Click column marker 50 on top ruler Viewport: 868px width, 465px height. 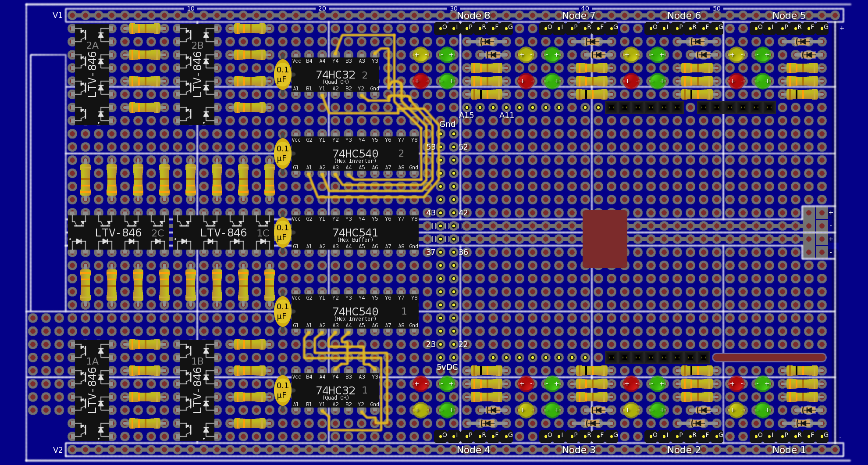click(717, 8)
